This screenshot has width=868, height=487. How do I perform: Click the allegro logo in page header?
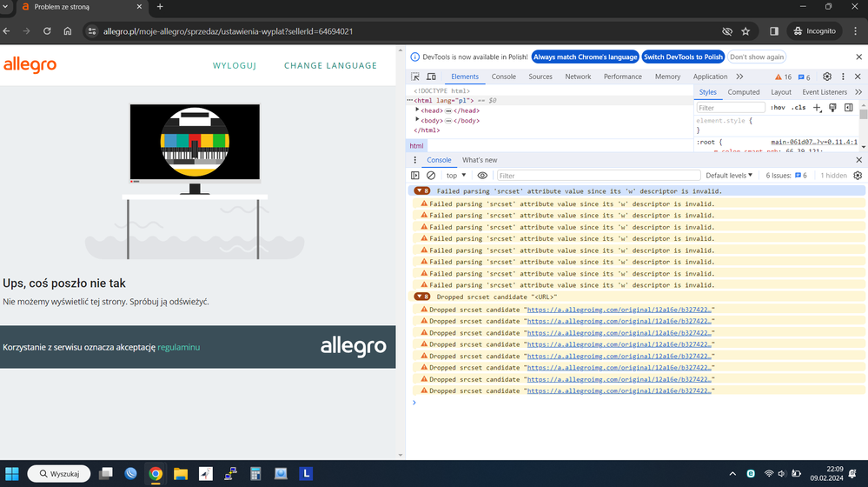click(x=30, y=65)
